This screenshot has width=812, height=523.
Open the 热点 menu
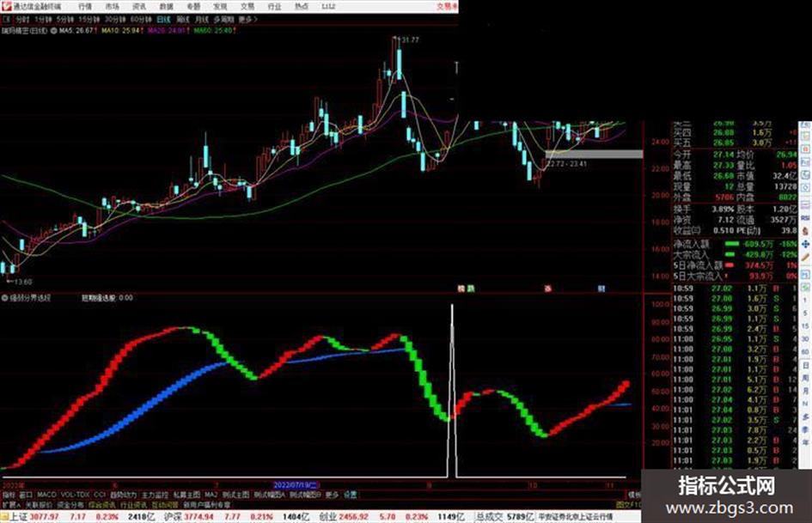point(301,6)
